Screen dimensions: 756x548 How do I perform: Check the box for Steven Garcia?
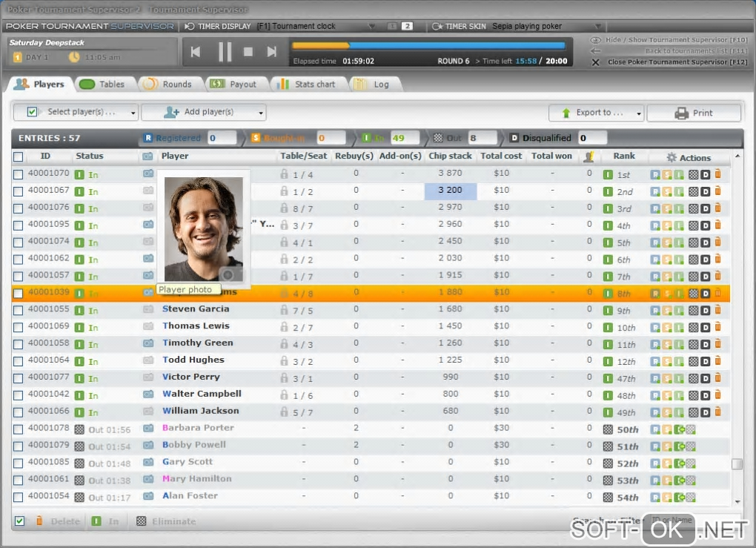click(x=18, y=310)
